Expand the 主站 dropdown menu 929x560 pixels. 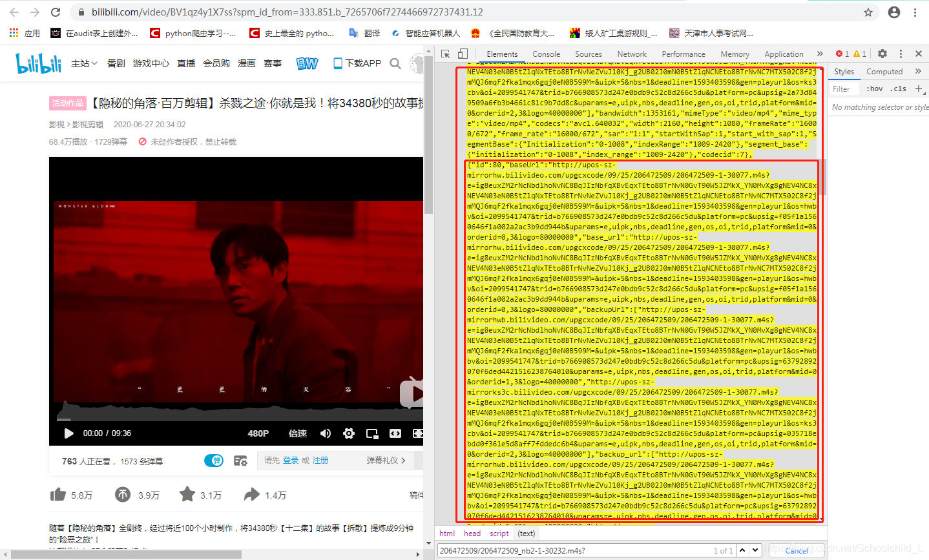tap(84, 63)
